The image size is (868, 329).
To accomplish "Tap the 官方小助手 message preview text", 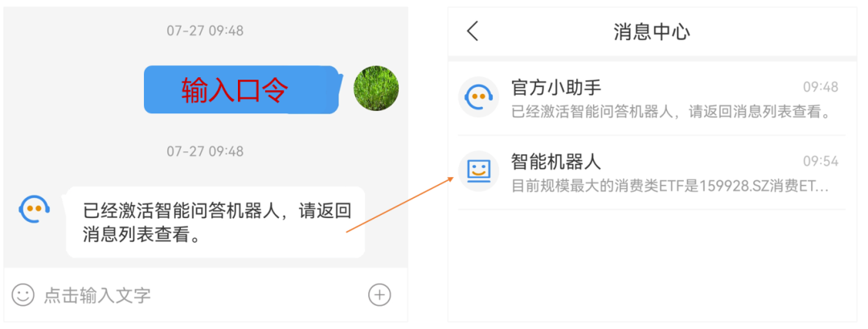I will click(672, 112).
